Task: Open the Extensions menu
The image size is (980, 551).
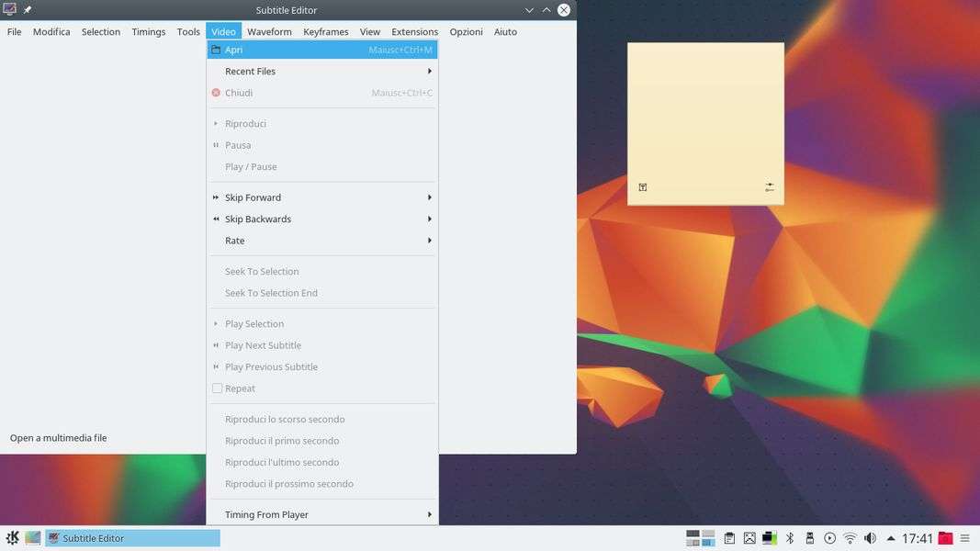Action: 414,31
